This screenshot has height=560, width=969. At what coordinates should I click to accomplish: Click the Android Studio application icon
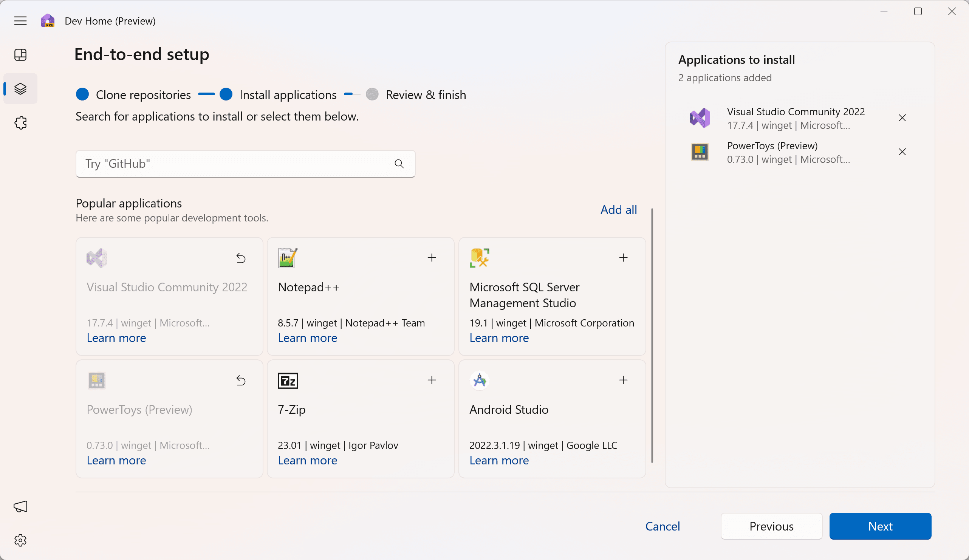pyautogui.click(x=480, y=380)
